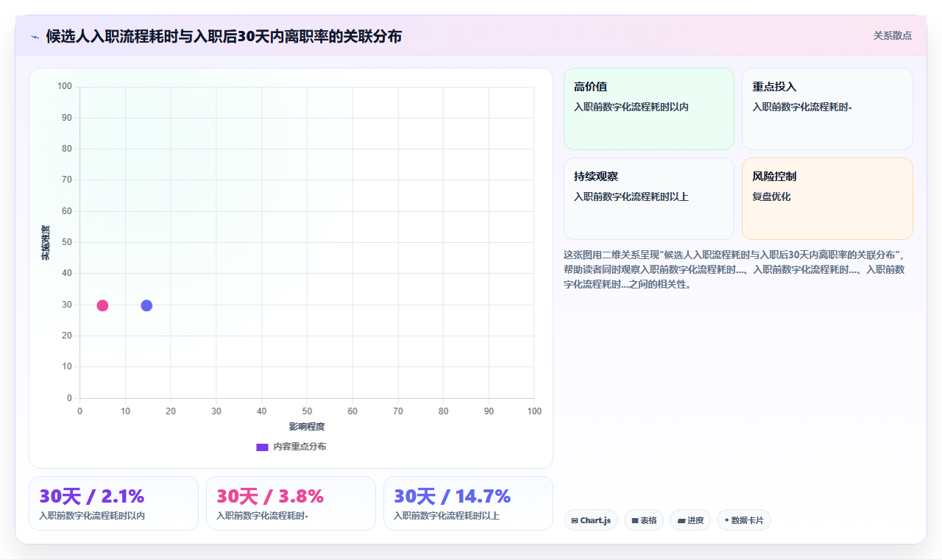The image size is (942, 560).
Task: Click 入职前数字化流程耗时以内 under 2.1% card
Action: tap(92, 516)
